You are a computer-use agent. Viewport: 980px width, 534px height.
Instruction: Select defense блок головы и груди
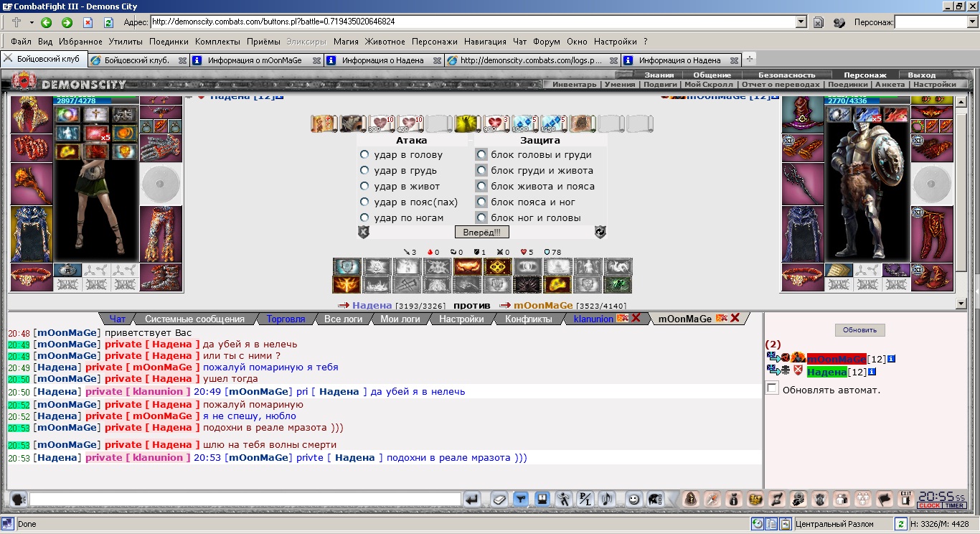pos(482,154)
